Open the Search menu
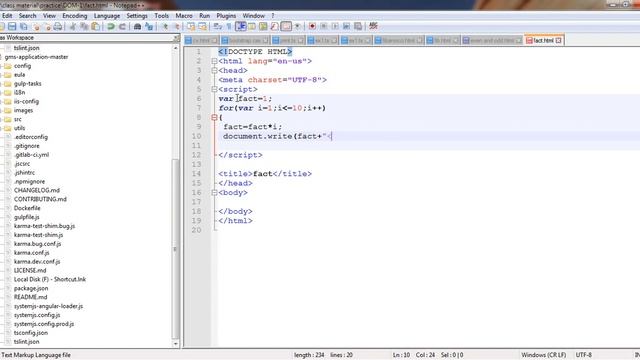 (27, 16)
